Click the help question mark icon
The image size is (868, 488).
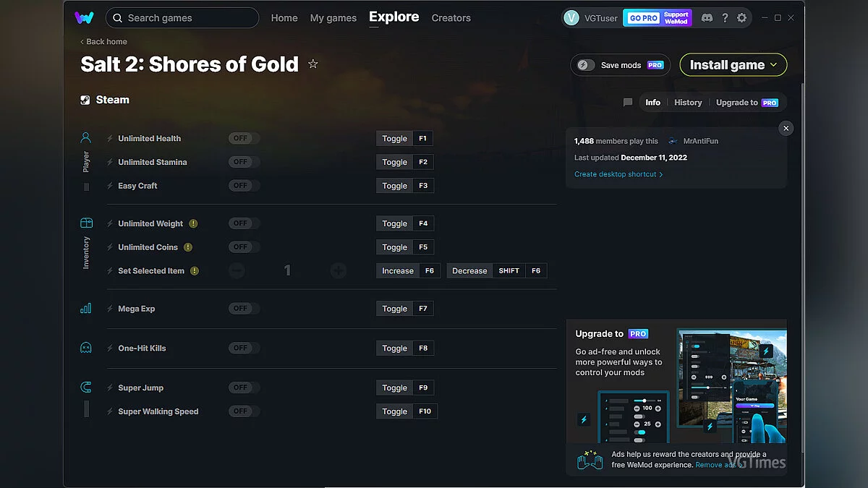(725, 17)
